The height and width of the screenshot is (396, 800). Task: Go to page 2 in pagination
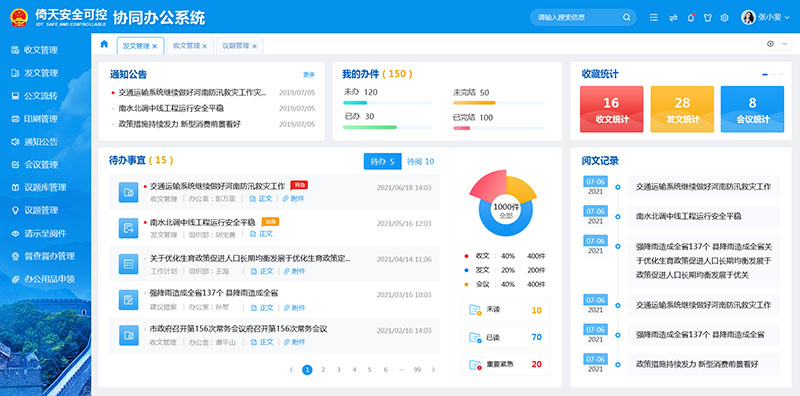click(323, 370)
